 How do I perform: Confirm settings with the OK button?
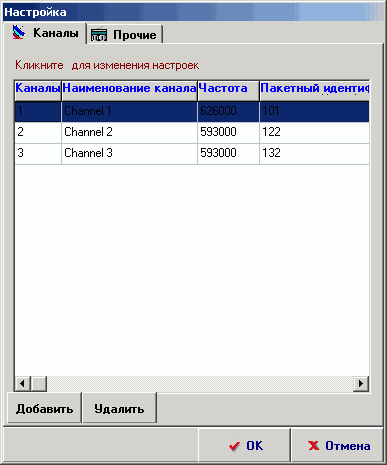click(245, 445)
